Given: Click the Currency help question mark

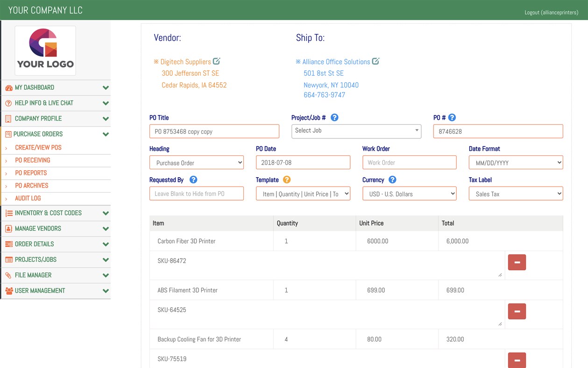Looking at the screenshot, I should pos(391,180).
